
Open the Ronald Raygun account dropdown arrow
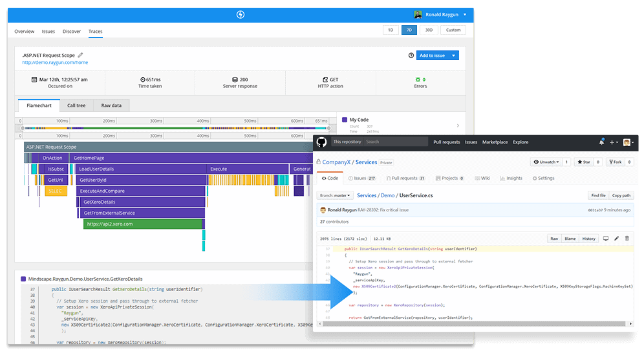[465, 14]
